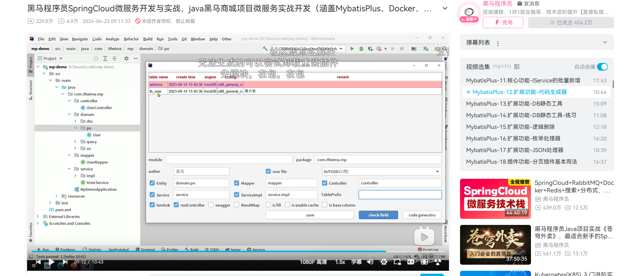Click the green Run arrow in IDE toolbar

352,49
